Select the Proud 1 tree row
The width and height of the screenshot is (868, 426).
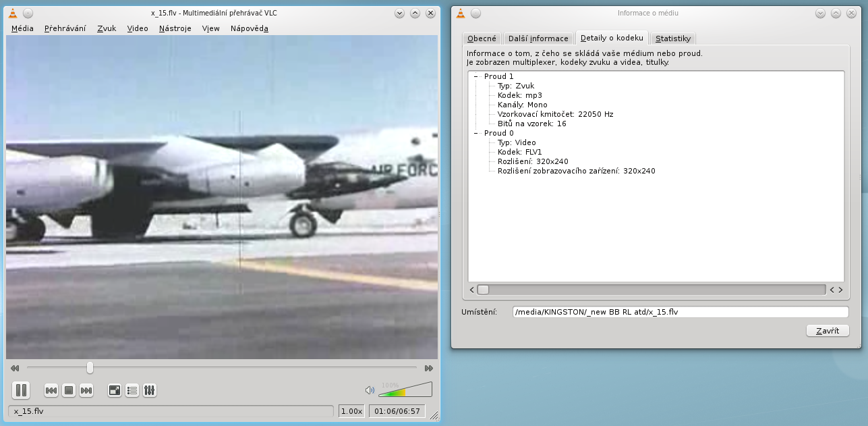499,76
